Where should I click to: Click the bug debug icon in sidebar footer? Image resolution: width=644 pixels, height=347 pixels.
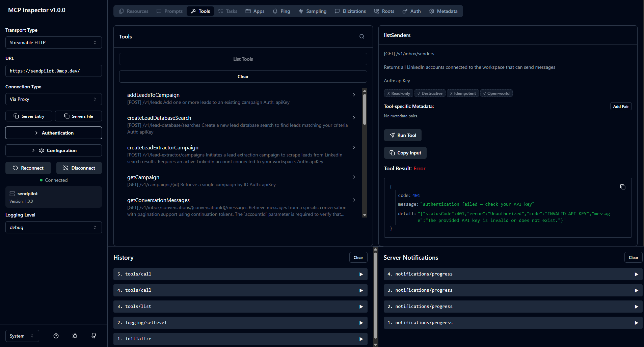(75, 336)
